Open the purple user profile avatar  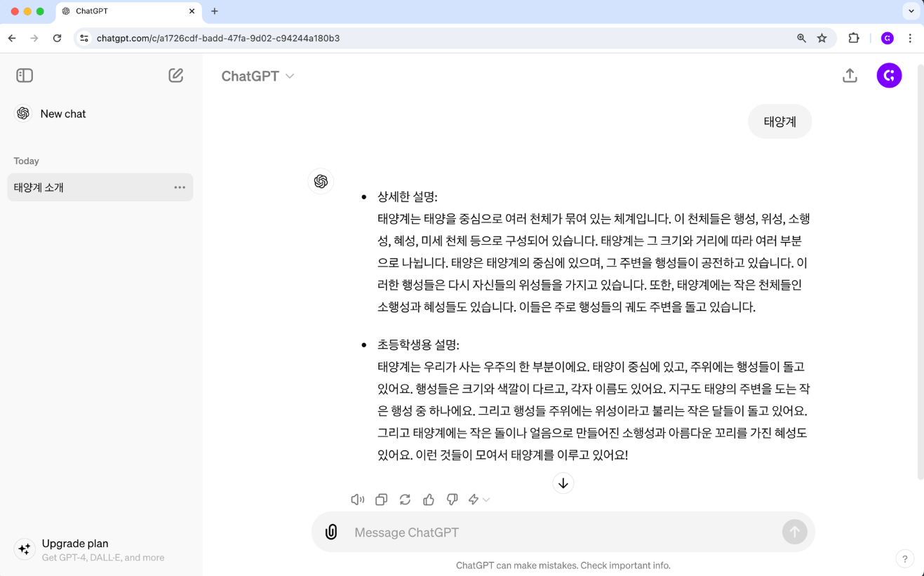tap(889, 76)
